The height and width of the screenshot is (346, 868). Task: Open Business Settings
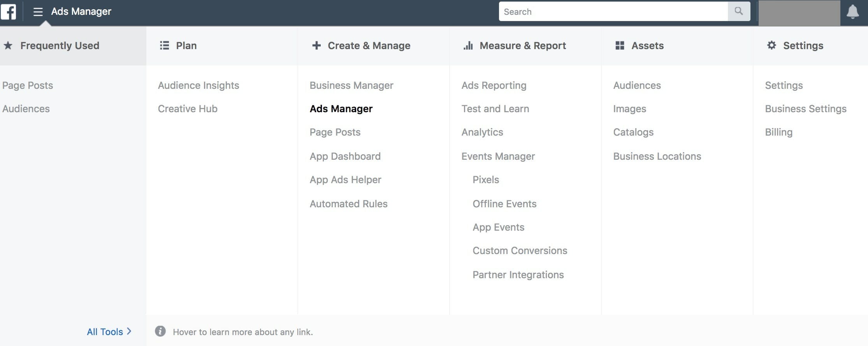[x=806, y=109]
